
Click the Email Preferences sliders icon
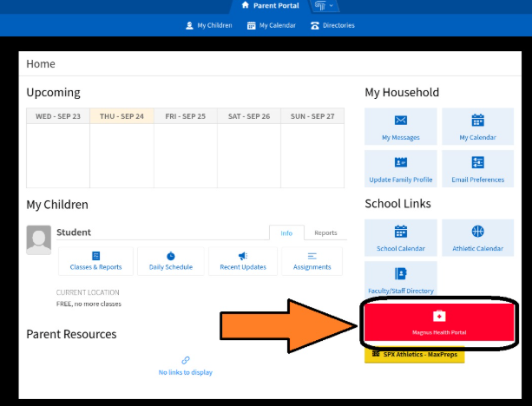click(x=477, y=162)
